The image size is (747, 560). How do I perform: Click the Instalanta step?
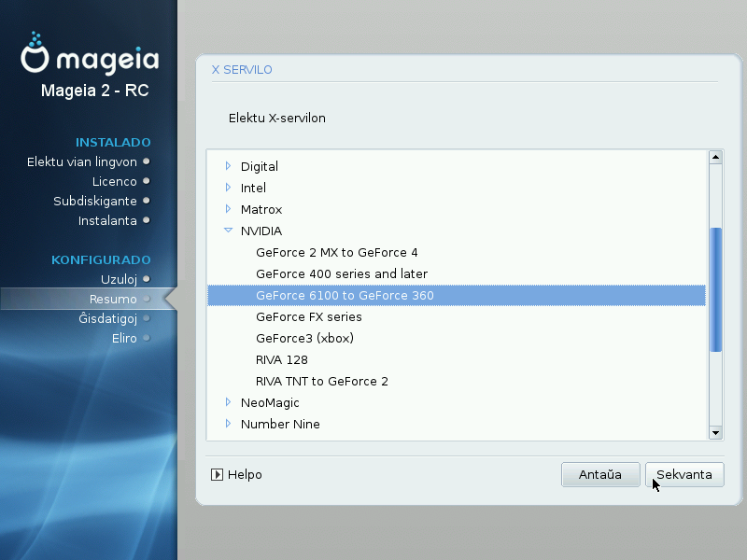point(107,220)
